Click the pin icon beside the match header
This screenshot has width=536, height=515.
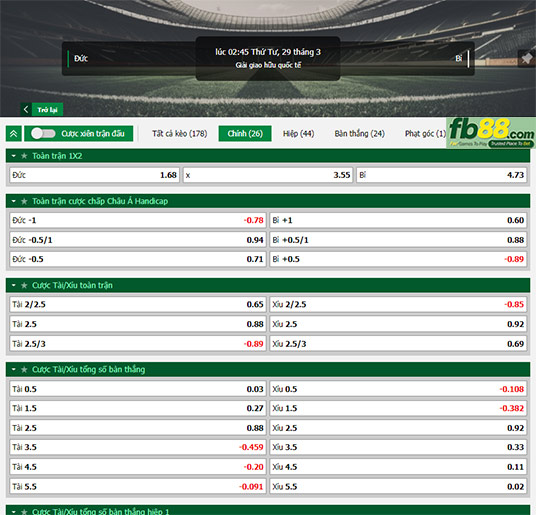coord(527,58)
